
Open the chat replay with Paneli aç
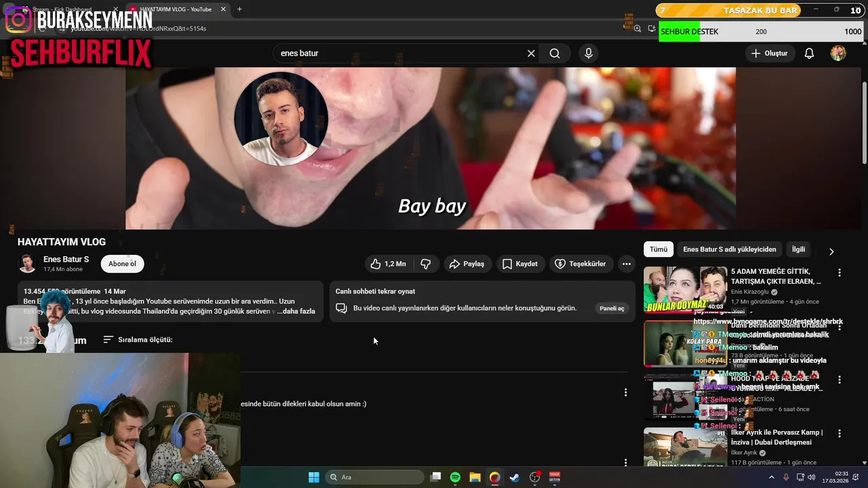tap(612, 308)
